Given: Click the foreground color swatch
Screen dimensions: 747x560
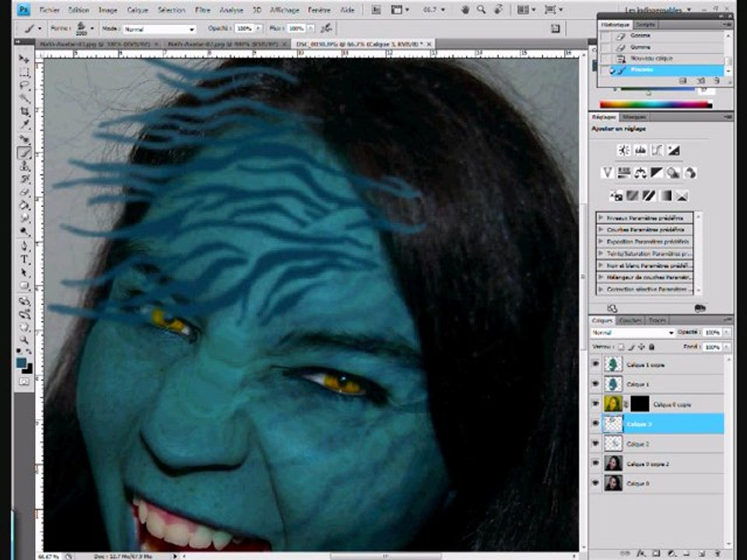Looking at the screenshot, I should (x=22, y=363).
